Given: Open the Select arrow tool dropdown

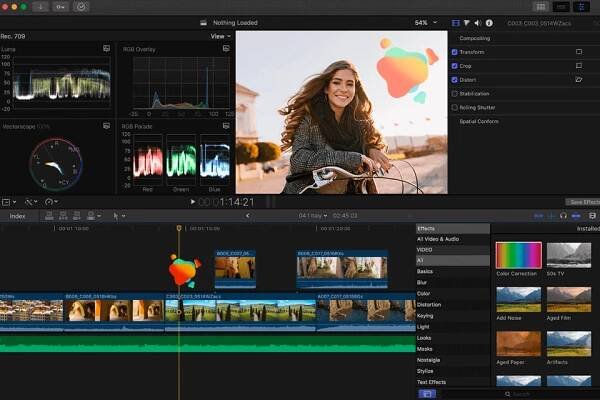Looking at the screenshot, I should tap(119, 216).
